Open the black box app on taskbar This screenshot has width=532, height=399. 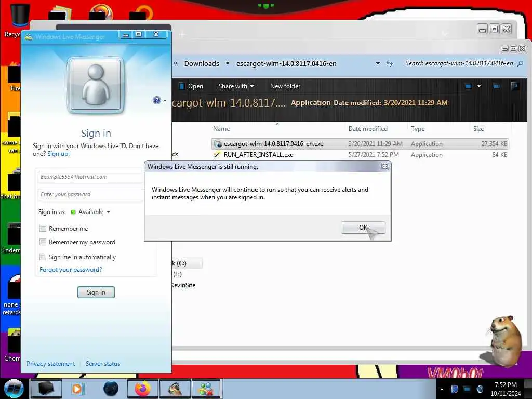[x=46, y=389]
